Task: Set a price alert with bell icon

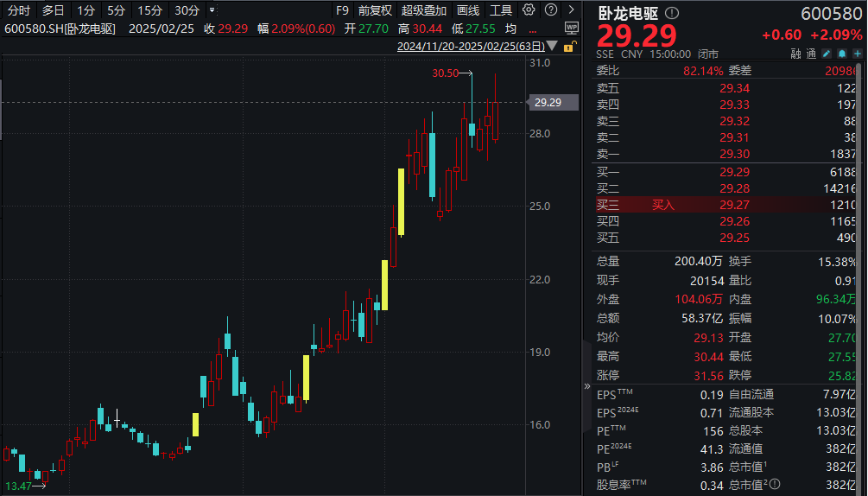Action: pos(841,54)
